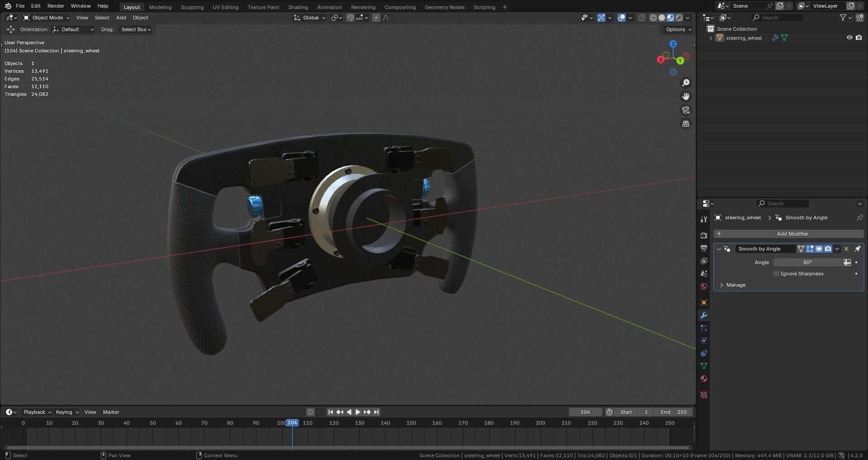Screen dimensions: 868x460
Task: Open the Scene properties tab
Action: tap(703, 274)
